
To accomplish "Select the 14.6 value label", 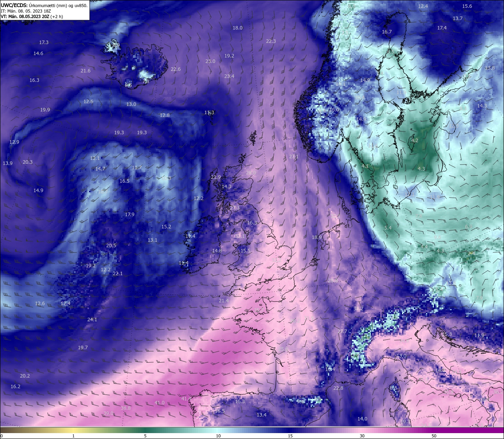I will click(38, 54).
